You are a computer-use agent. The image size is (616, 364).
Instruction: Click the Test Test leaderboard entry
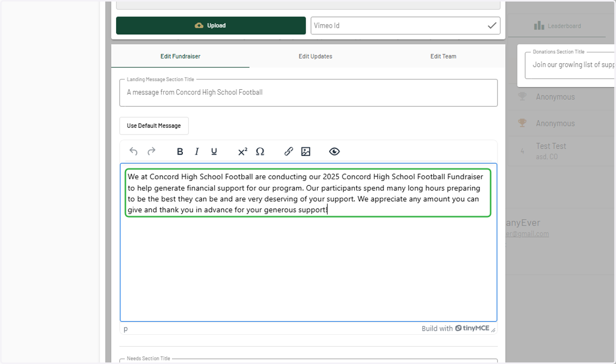click(x=562, y=151)
